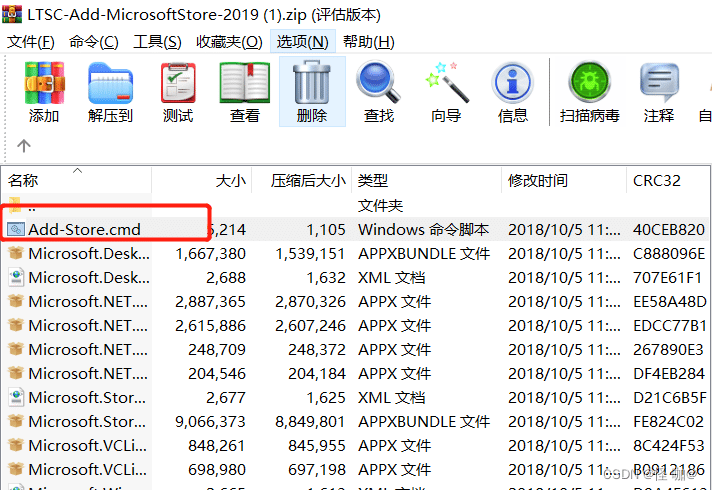Image resolution: width=712 pixels, height=490 pixels.
Task: Click the CRC32 value 8C424F53
Action: (x=669, y=446)
